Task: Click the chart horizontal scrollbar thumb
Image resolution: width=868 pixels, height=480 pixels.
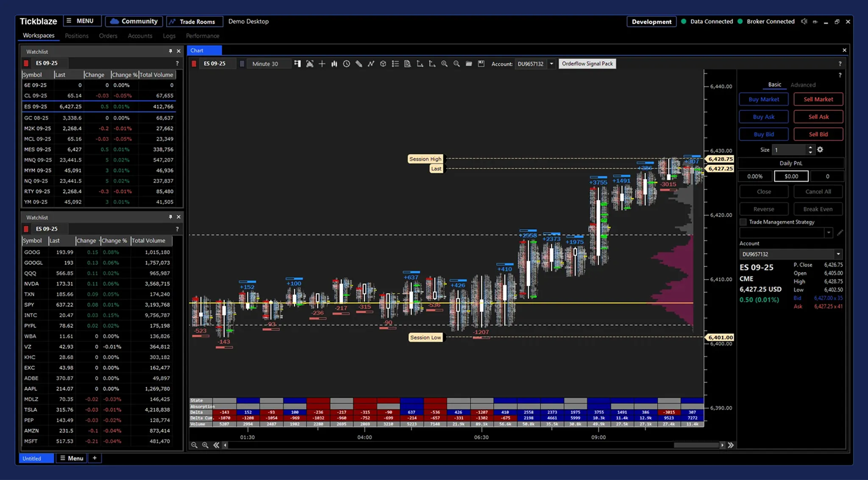Action: tap(696, 445)
